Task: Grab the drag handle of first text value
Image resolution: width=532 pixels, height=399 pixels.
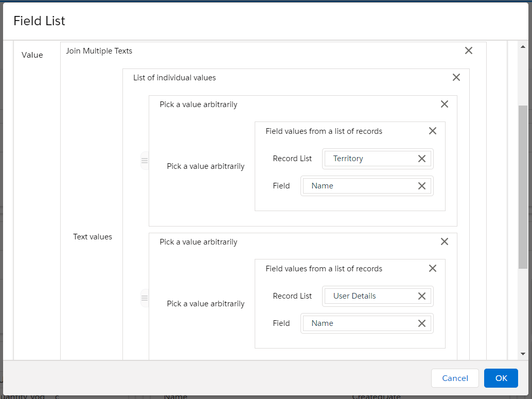Action: [145, 161]
